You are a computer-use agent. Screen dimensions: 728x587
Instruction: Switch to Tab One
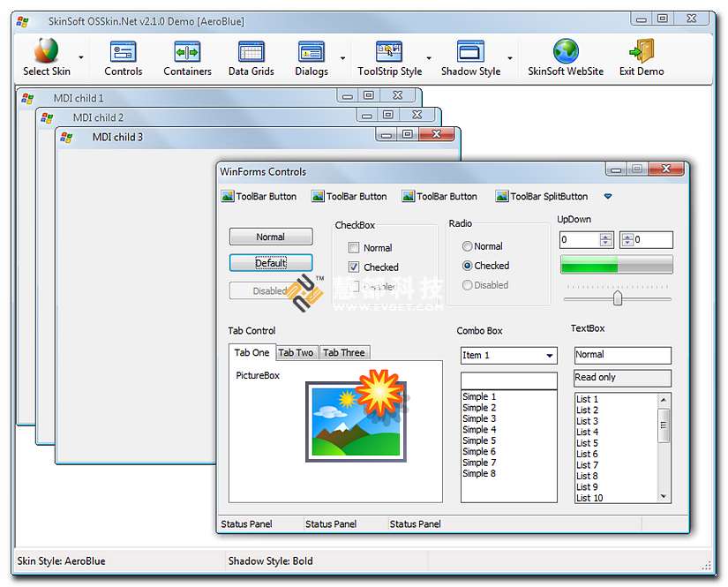coord(252,352)
